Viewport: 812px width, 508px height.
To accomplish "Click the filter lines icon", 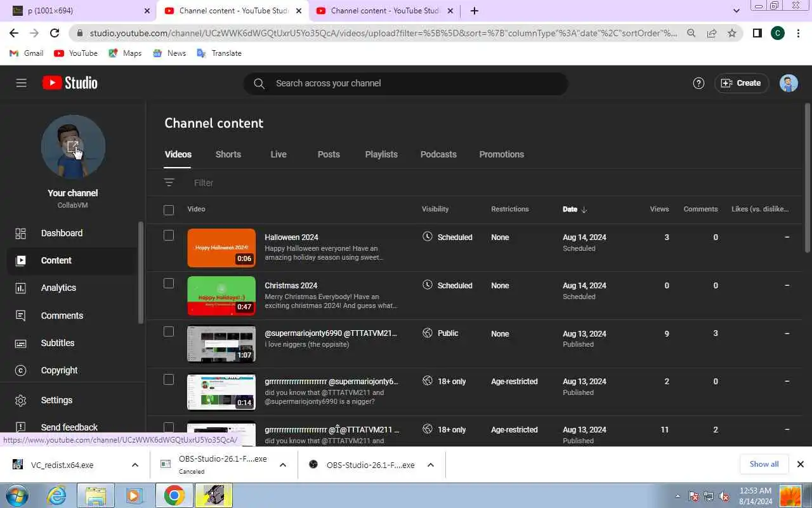I will coord(169,183).
